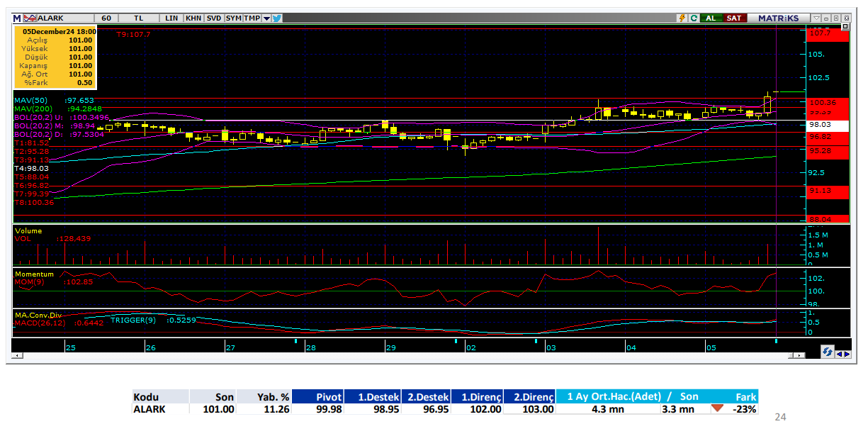The height and width of the screenshot is (424, 868).
Task: Select the TMP toolbar item
Action: pyautogui.click(x=252, y=18)
